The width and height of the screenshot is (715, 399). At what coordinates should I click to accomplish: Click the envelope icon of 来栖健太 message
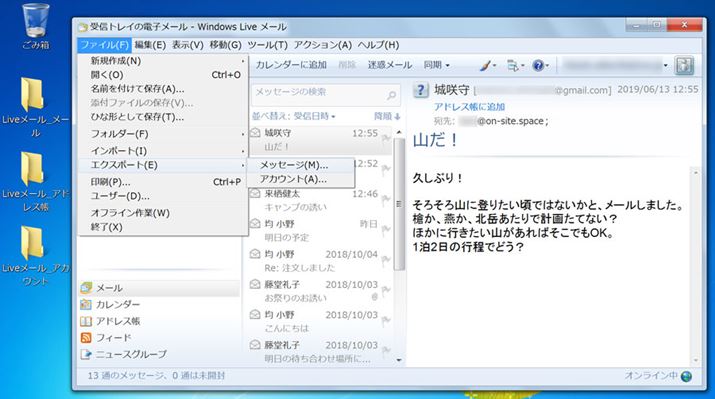coord(255,193)
